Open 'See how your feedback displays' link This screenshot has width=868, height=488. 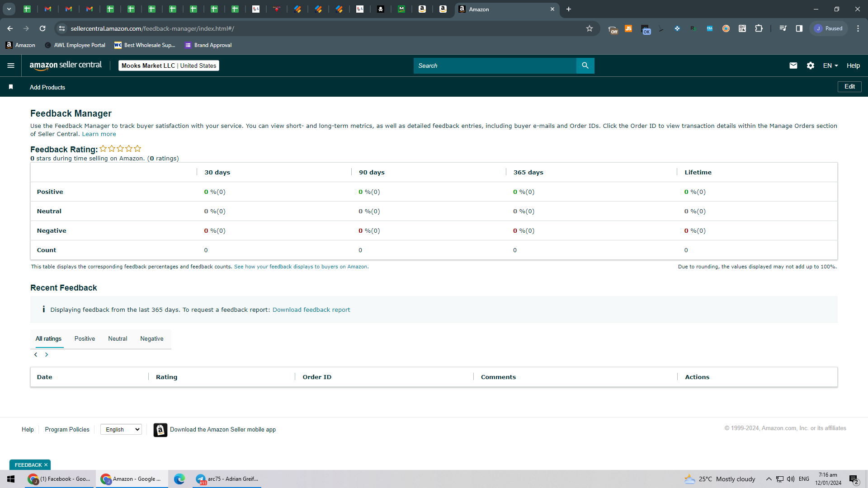click(301, 267)
